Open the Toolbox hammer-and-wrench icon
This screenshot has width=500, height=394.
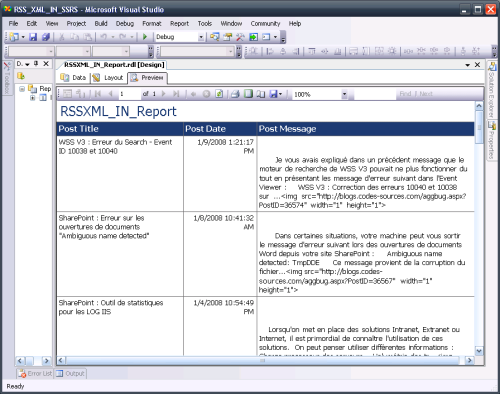pyautogui.click(x=240, y=37)
